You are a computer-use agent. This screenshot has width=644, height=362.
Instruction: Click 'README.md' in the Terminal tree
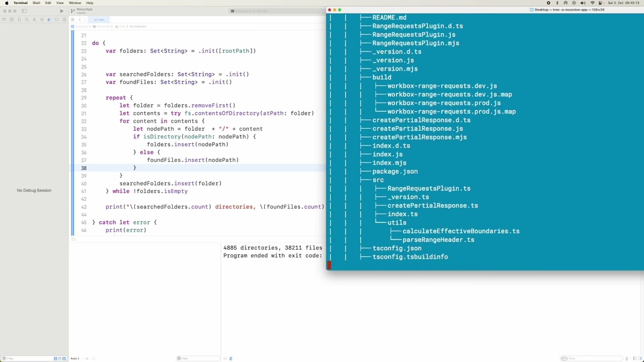pyautogui.click(x=389, y=18)
